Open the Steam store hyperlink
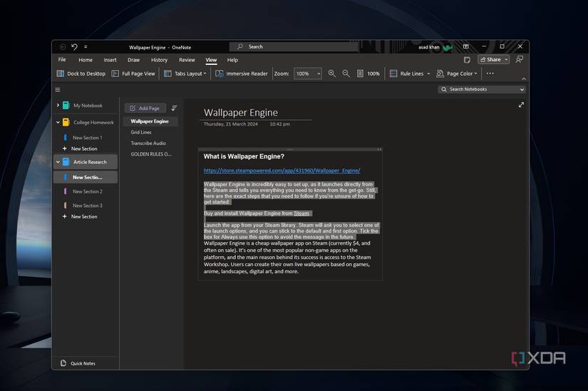Viewport: 588px width, 391px height. tap(282, 171)
